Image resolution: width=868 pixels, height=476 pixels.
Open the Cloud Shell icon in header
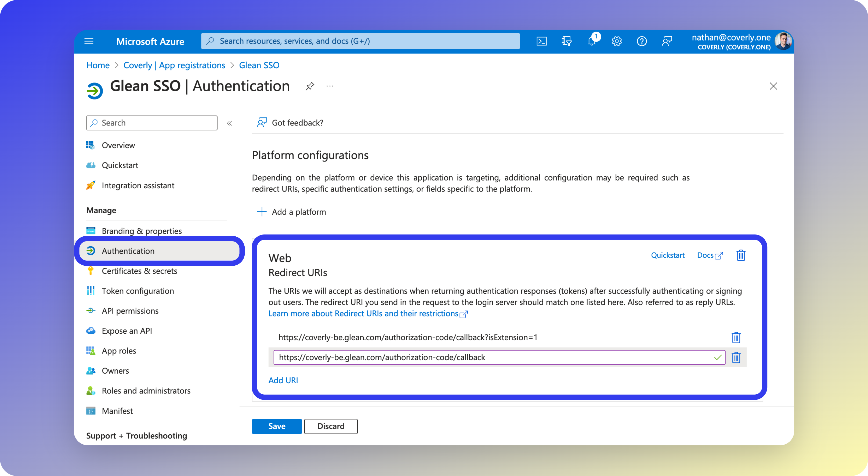click(541, 41)
